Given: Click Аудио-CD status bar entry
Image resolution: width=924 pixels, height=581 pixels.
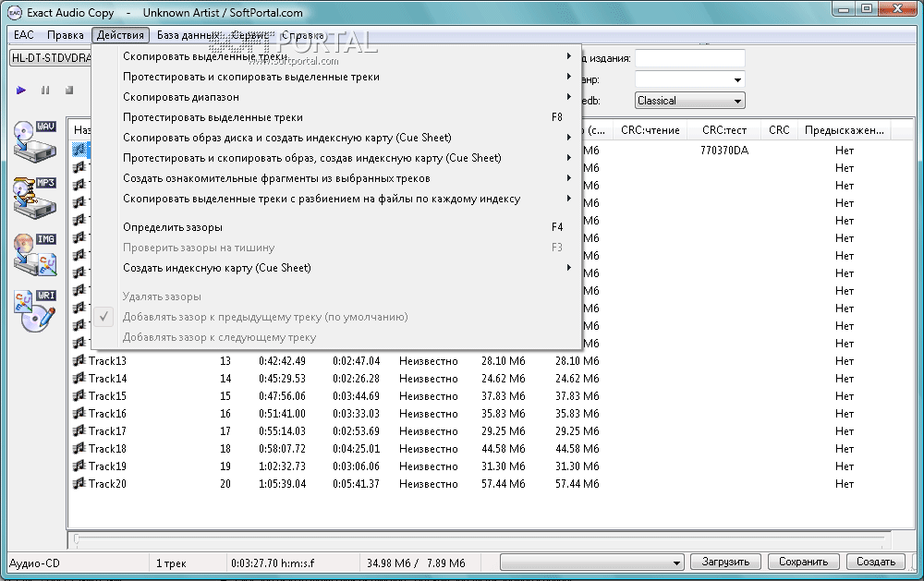Looking at the screenshot, I should pyautogui.click(x=35, y=563).
